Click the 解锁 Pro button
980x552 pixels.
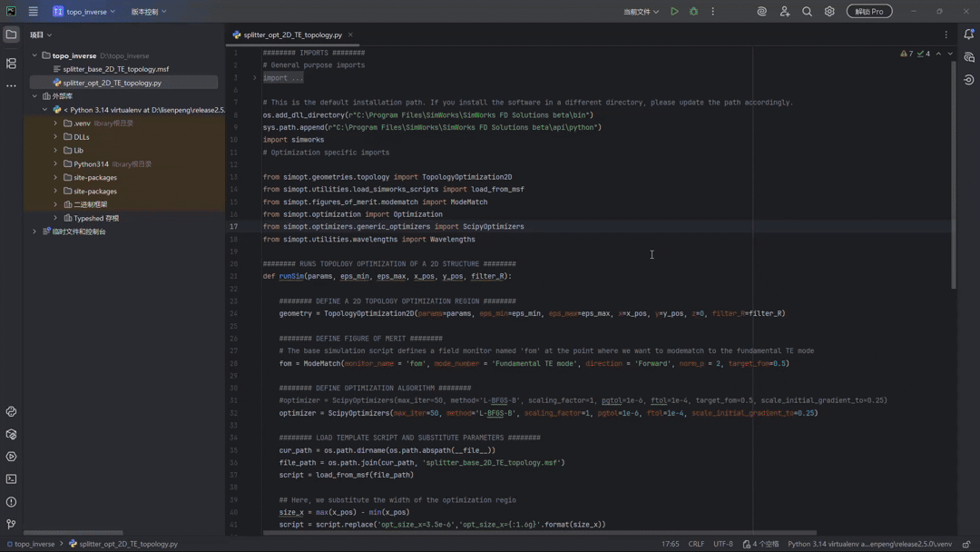point(868,12)
